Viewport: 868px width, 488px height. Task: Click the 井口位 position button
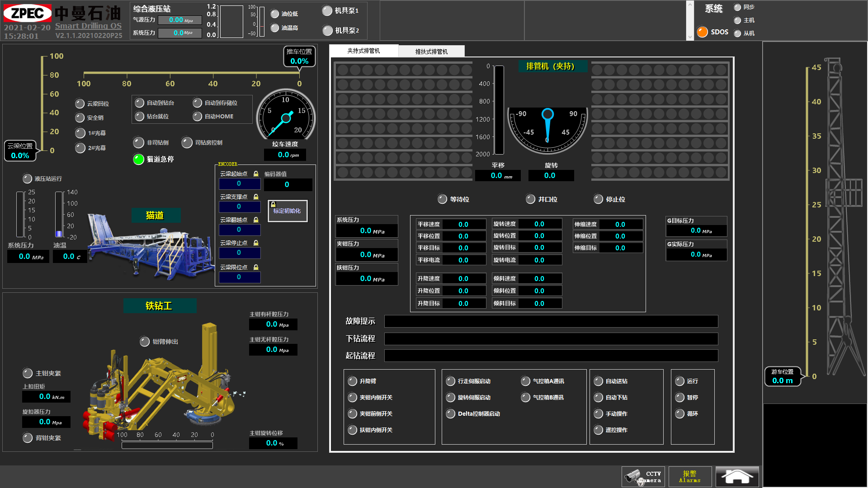point(531,199)
